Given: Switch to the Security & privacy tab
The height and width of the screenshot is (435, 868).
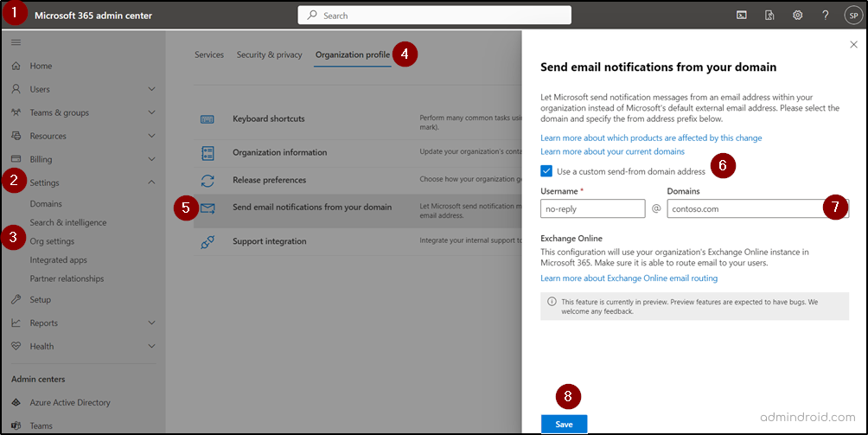Looking at the screenshot, I should (270, 54).
